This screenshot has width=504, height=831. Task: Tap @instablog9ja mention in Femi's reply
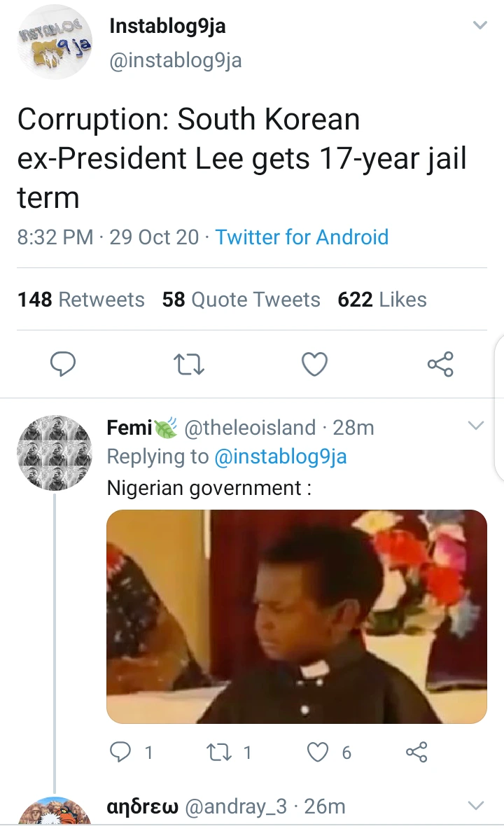[280, 456]
